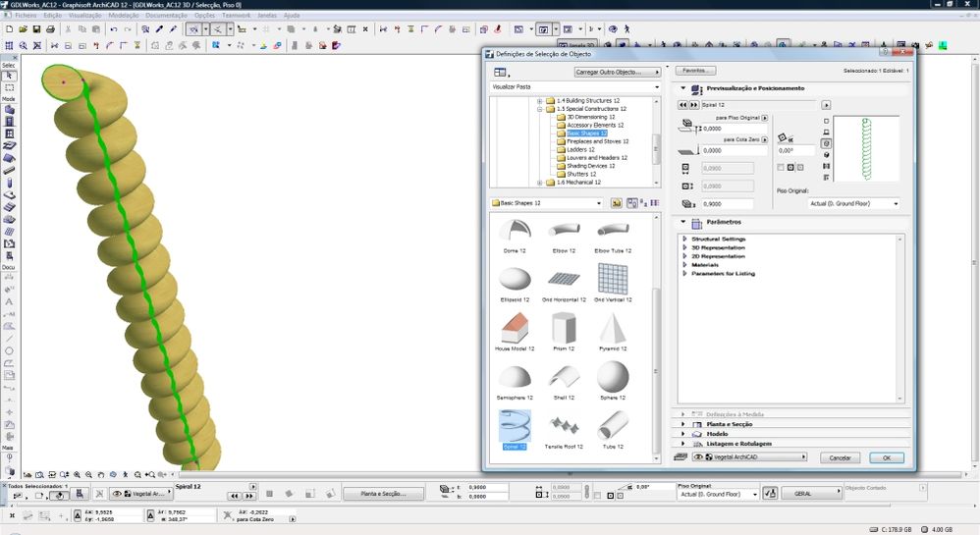Click the Print icon in toolbar

tap(51, 28)
